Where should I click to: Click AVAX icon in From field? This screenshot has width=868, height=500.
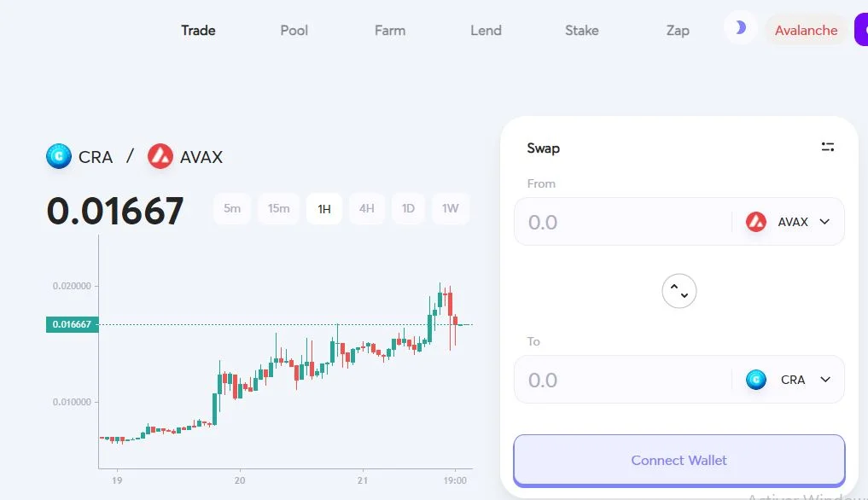(756, 222)
